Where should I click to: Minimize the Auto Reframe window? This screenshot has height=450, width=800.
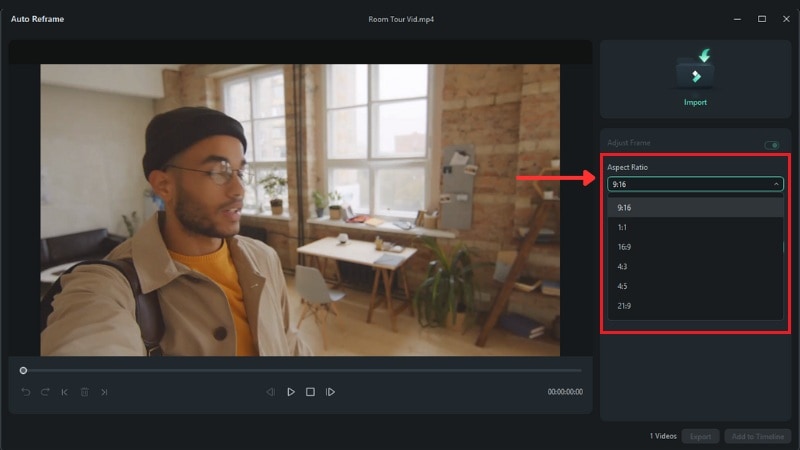737,19
